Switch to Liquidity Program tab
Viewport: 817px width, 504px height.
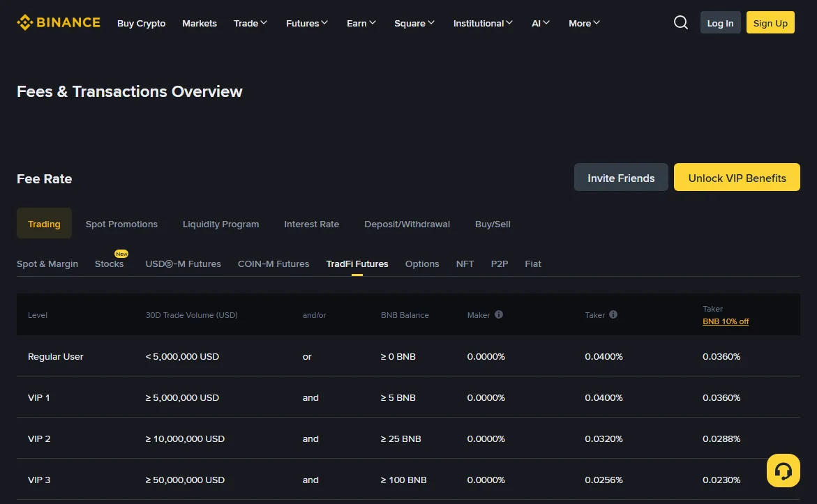pyautogui.click(x=220, y=224)
